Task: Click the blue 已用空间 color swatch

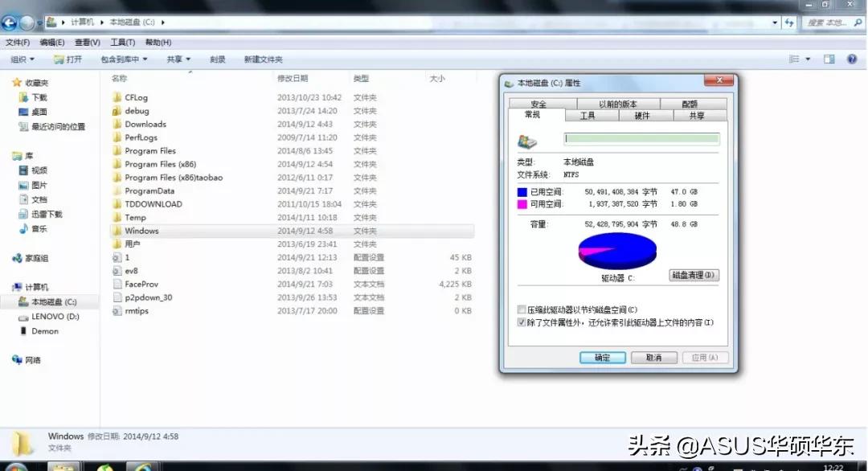Action: click(523, 191)
